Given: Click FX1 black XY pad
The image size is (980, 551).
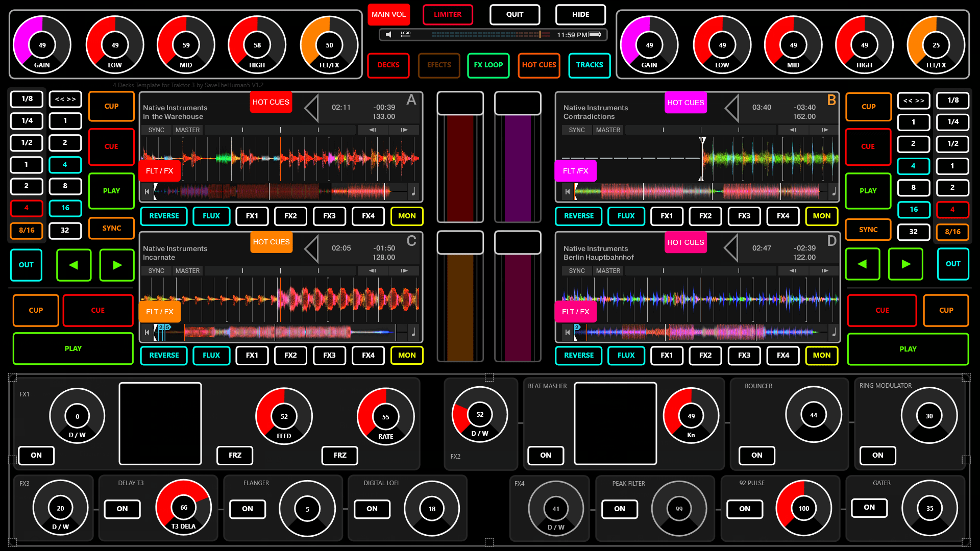Looking at the screenshot, I should (160, 424).
